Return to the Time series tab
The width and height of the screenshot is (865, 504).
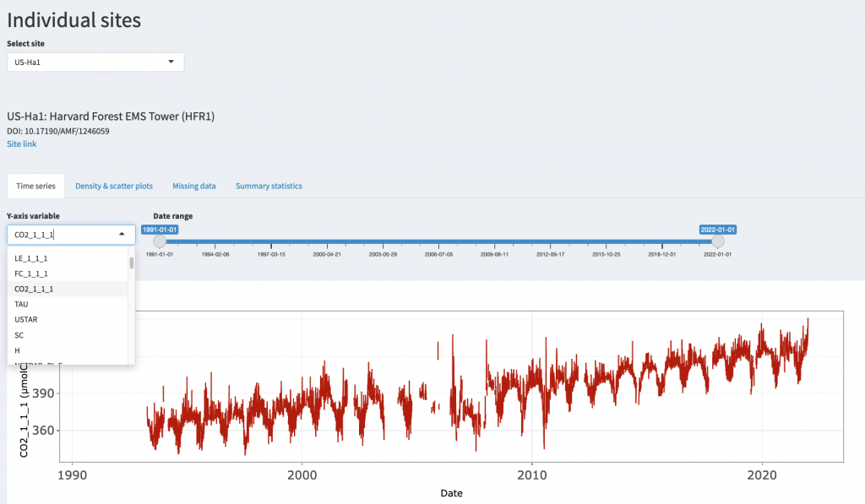[35, 185]
